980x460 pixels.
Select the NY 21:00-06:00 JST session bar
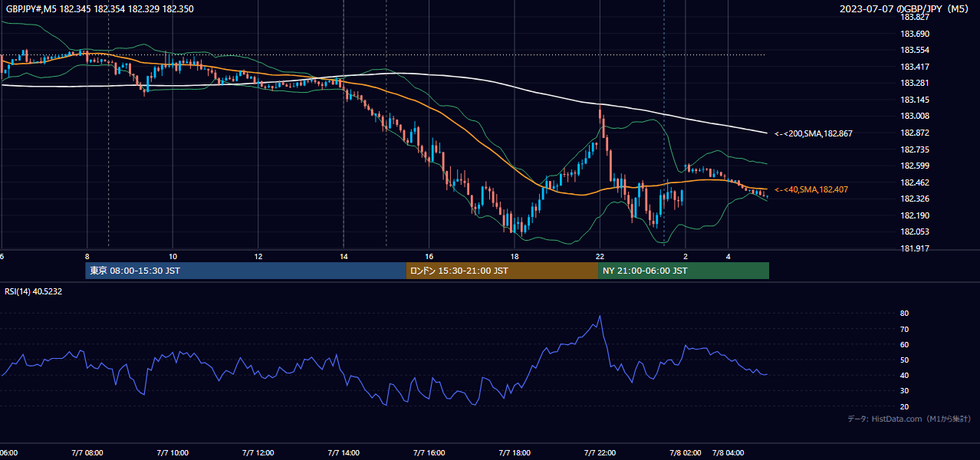[x=683, y=271]
